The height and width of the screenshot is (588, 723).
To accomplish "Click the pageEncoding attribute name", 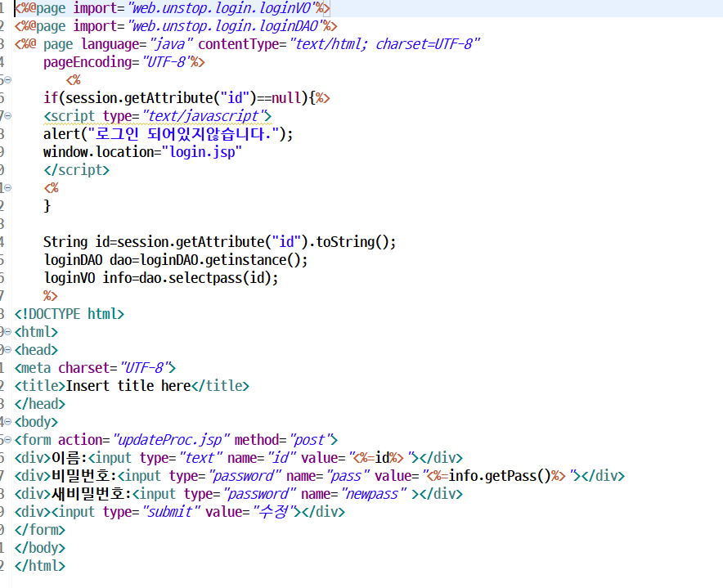I will 88,62.
